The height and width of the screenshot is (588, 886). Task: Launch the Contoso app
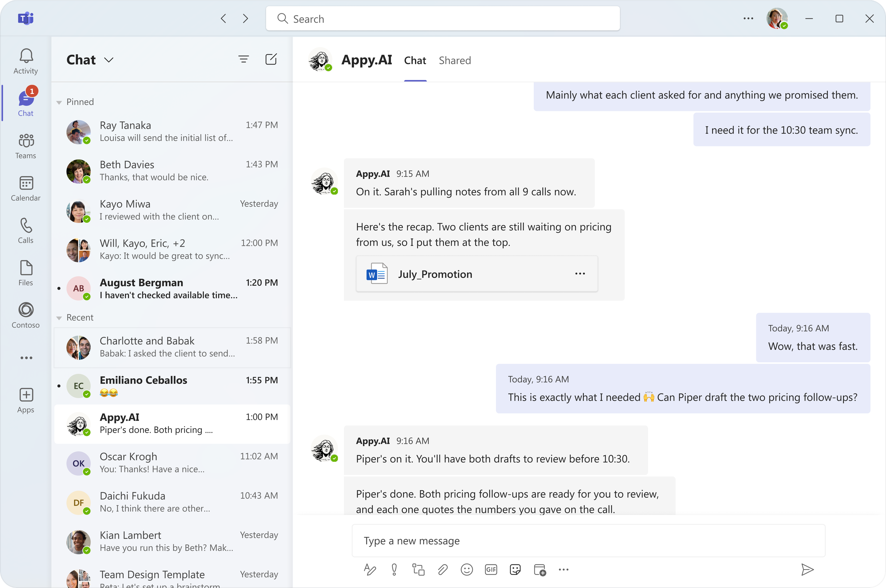(x=25, y=316)
